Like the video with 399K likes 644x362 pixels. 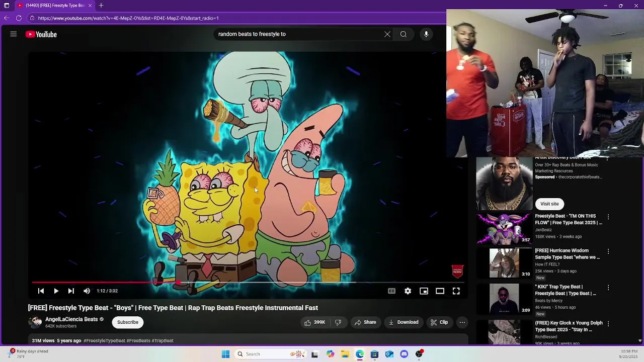(x=314, y=322)
